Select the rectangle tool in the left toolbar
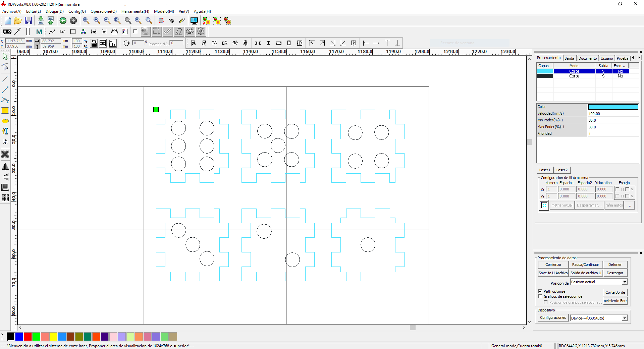This screenshot has width=644, height=349. 5,111
